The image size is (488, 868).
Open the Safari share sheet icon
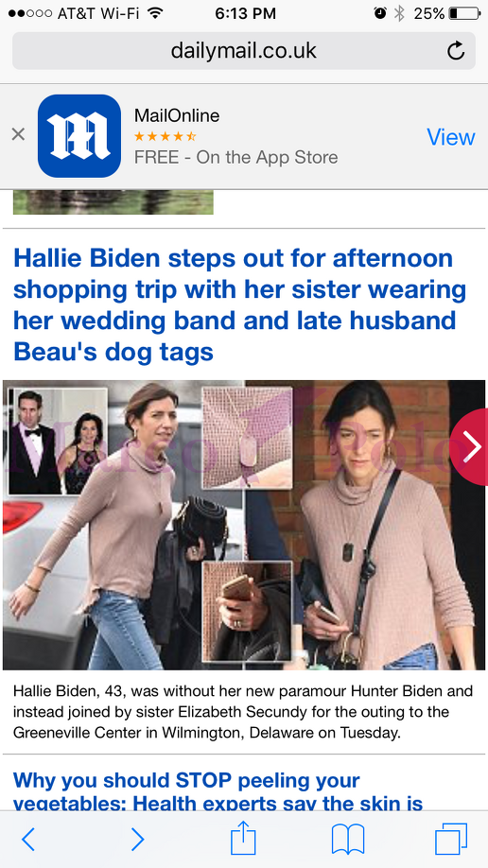click(243, 838)
